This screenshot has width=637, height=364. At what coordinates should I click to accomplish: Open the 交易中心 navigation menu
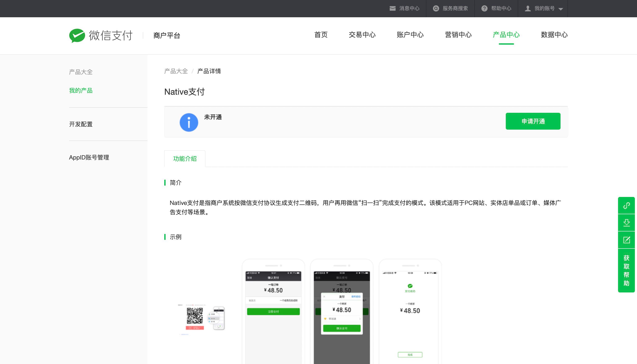coord(362,35)
